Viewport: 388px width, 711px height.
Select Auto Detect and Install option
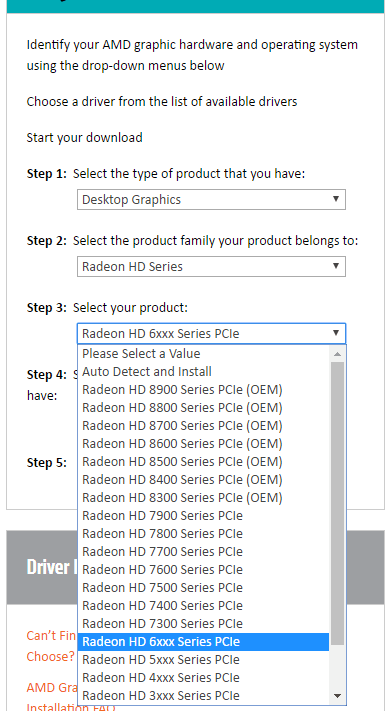[204, 371]
